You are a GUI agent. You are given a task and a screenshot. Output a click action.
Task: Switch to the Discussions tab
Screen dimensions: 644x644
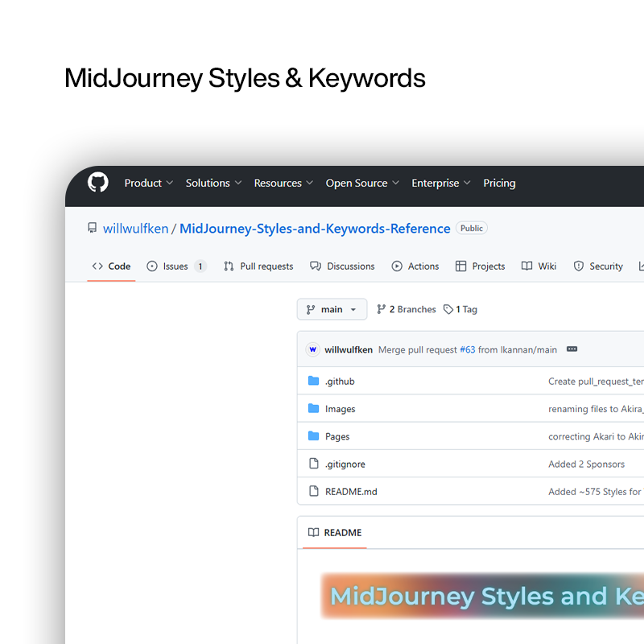(x=342, y=266)
